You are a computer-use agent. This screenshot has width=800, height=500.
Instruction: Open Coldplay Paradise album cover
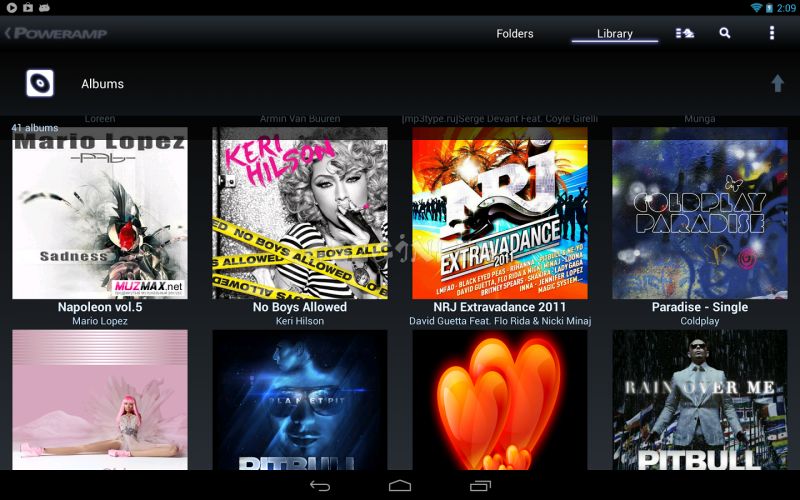click(x=700, y=213)
